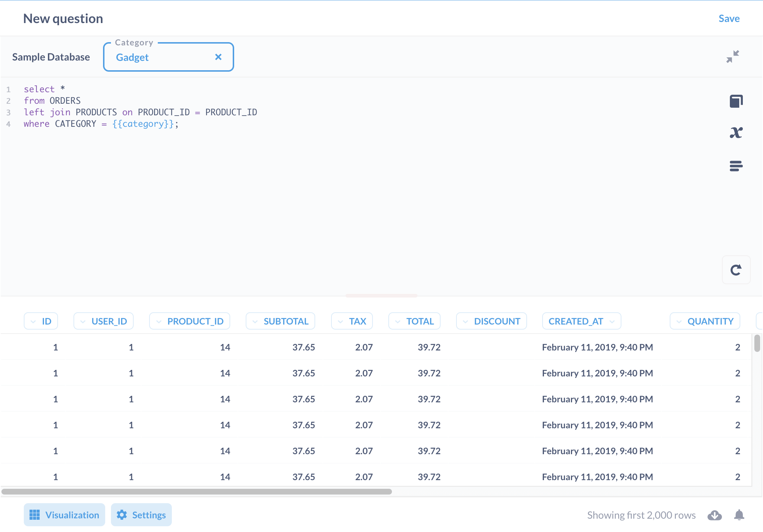
Task: Click 'Showing first 2,000 rows' status text
Action: point(641,515)
